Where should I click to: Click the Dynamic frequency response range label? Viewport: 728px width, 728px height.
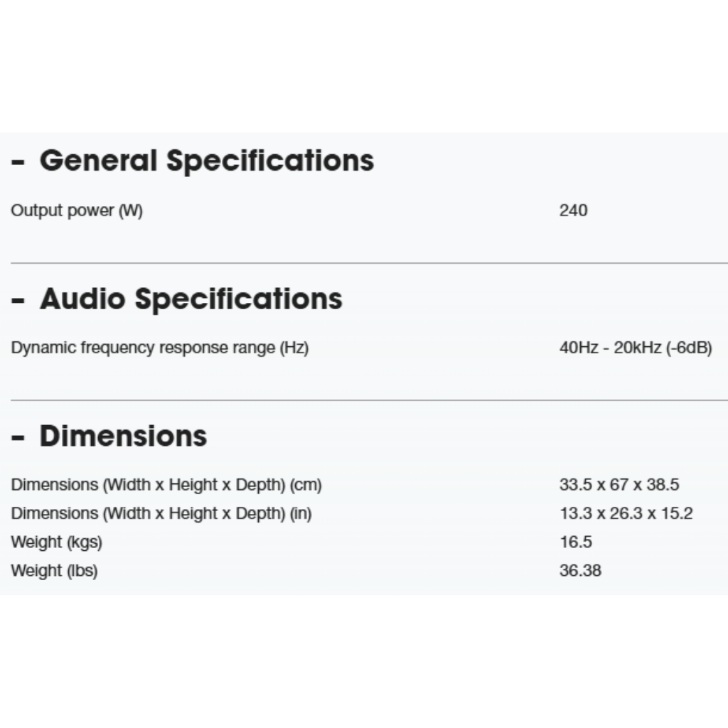(x=160, y=348)
